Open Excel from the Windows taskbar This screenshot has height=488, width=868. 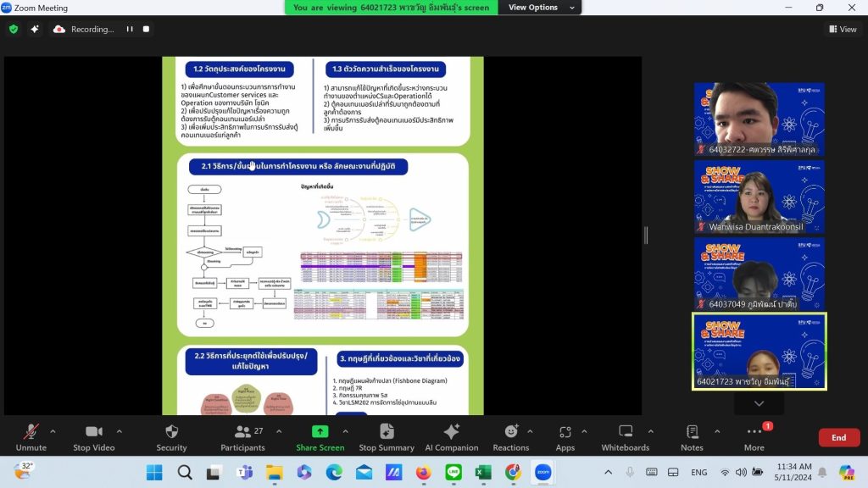tap(483, 472)
